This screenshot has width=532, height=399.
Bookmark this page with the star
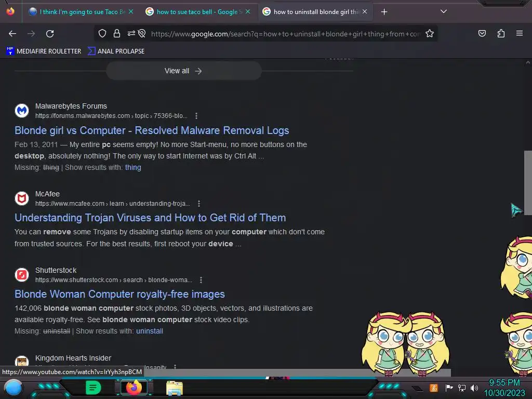click(430, 33)
